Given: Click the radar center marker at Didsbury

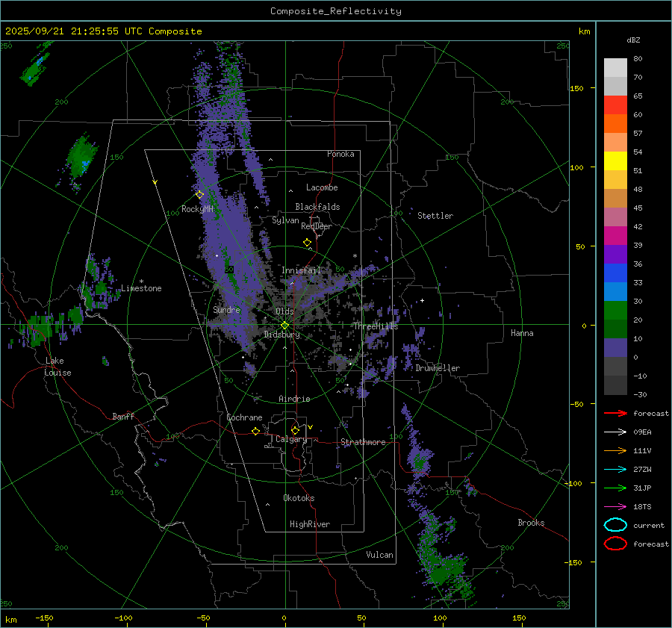Looking at the screenshot, I should point(284,325).
